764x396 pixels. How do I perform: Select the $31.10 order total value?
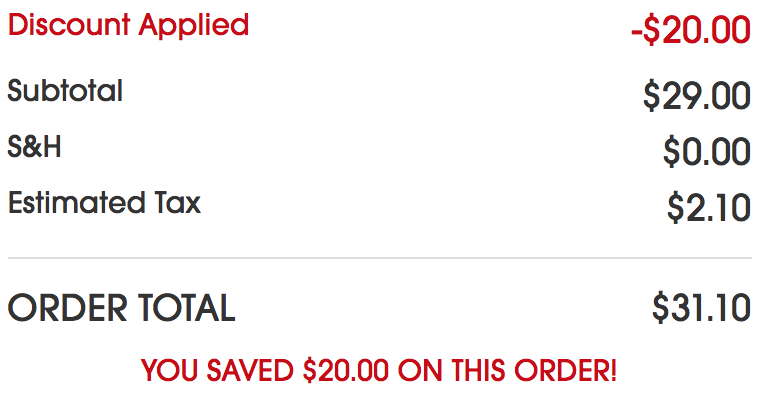pos(701,308)
